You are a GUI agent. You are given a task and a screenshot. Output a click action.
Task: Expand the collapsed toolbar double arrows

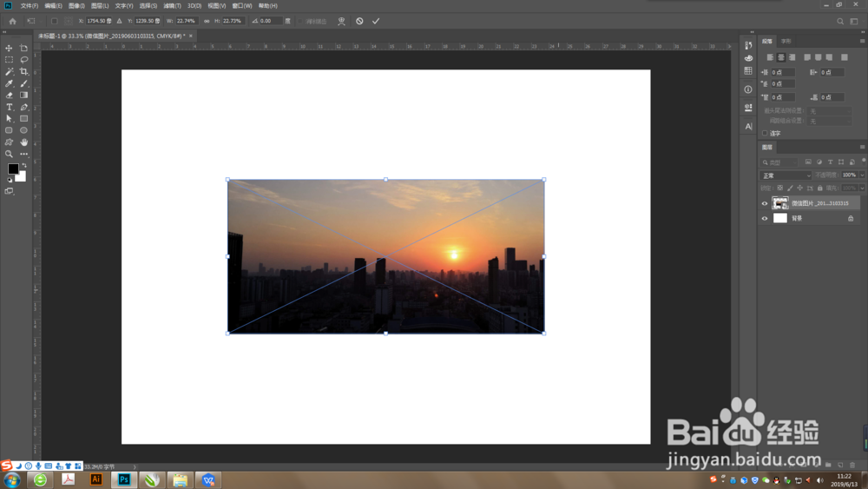(4, 32)
